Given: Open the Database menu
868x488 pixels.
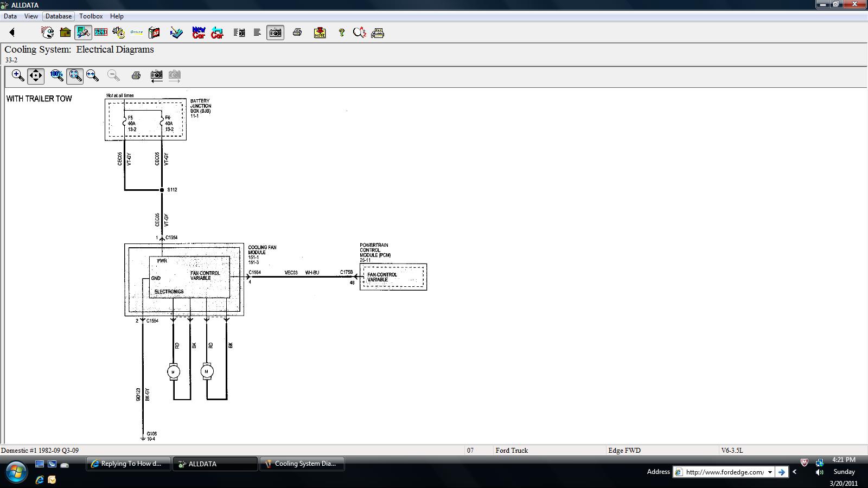Looking at the screenshot, I should [x=59, y=16].
